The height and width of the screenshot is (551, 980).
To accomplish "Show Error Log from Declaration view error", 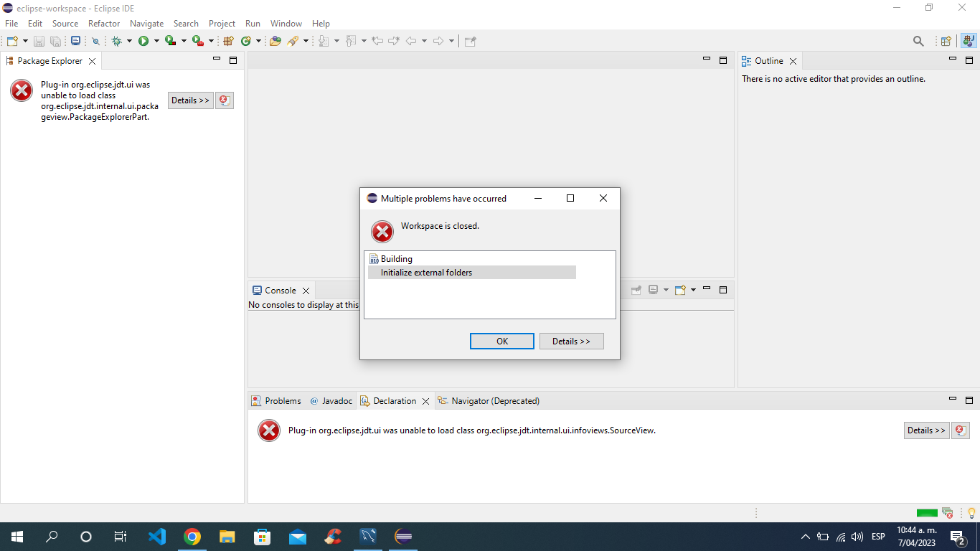I will point(961,430).
